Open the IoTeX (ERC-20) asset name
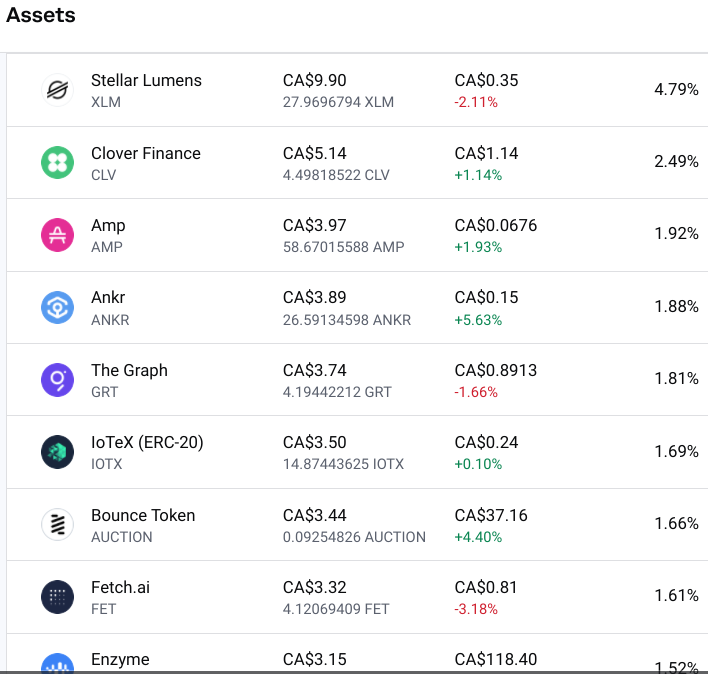 point(147,442)
